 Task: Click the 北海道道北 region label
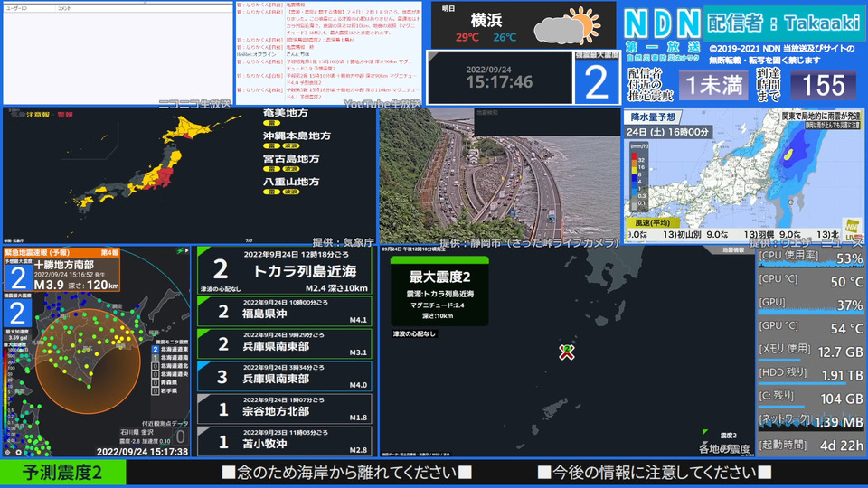click(175, 366)
